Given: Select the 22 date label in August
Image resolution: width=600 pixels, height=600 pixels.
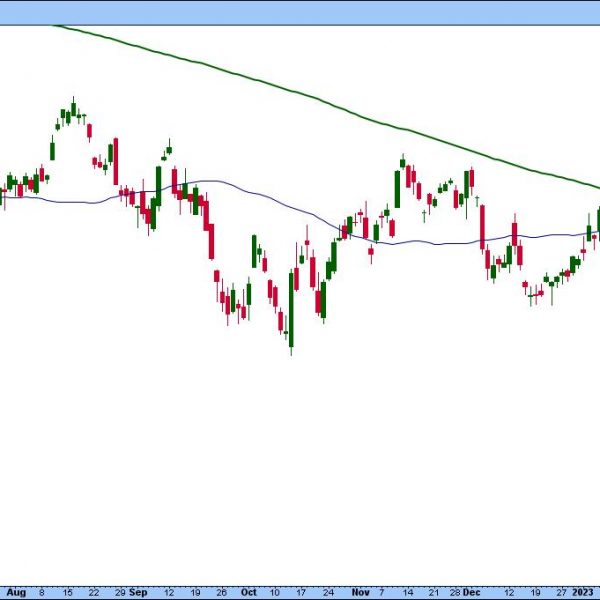Looking at the screenshot, I should tap(94, 592).
